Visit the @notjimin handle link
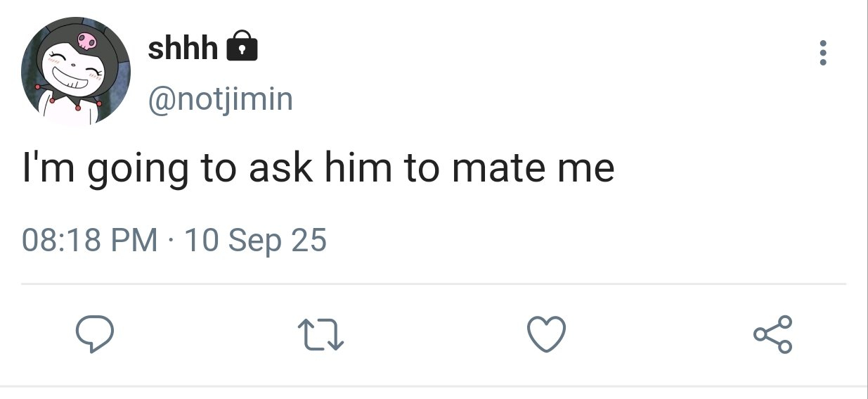This screenshot has height=399, width=868. (x=219, y=99)
